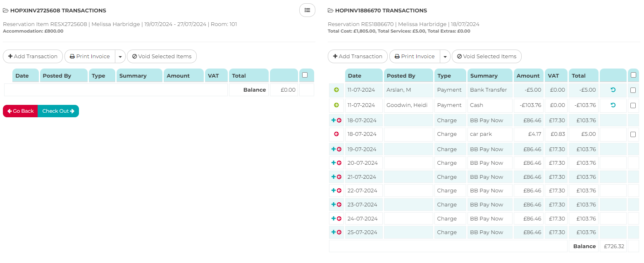644x263 pixels.
Task: Click red arrow icon on 21-07-2024 row
Action: pyautogui.click(x=339, y=177)
